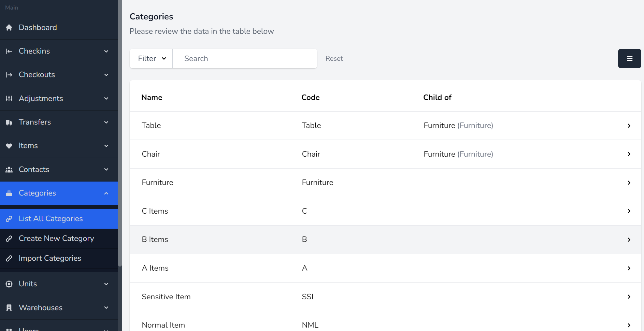The image size is (644, 331).
Task: Go to List All Categories
Action: tap(51, 219)
